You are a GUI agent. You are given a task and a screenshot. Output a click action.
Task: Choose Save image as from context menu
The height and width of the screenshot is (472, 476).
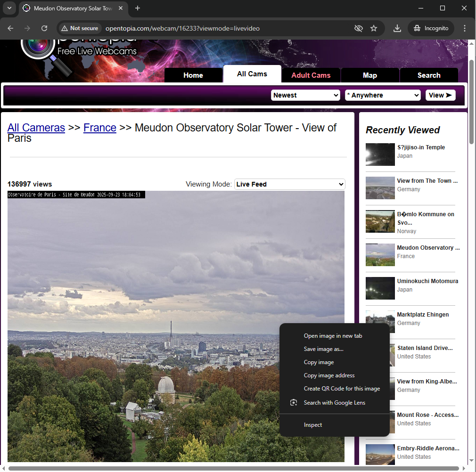coord(323,349)
